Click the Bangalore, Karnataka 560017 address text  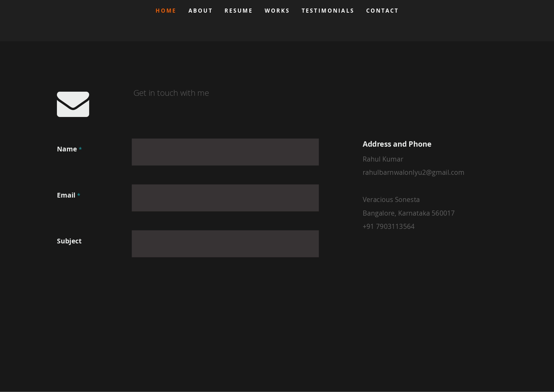pos(409,213)
